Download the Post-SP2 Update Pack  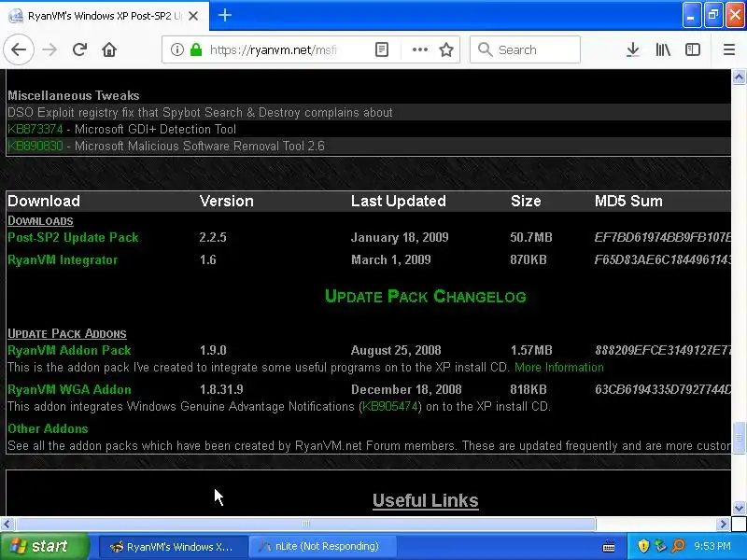73,237
